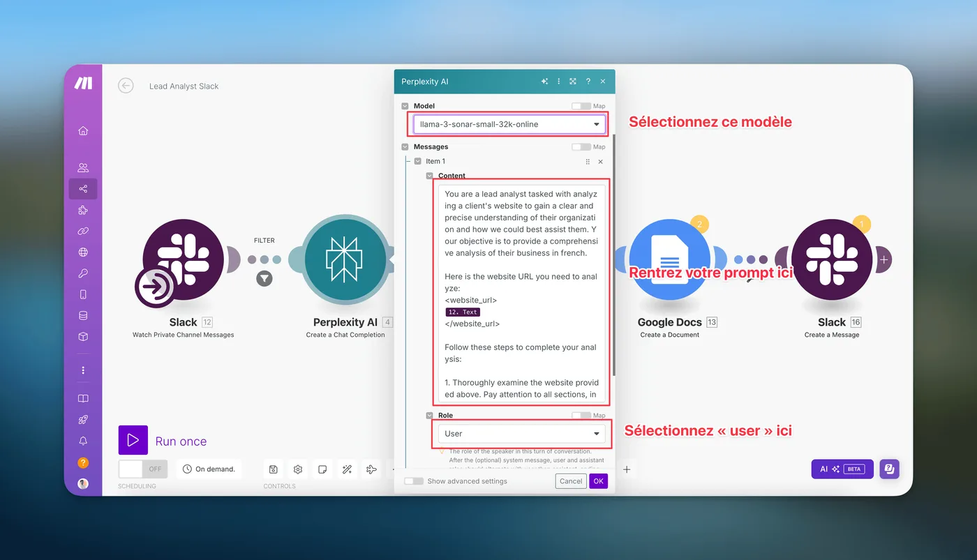977x560 pixels.
Task: Toggle Show advanced settings switch
Action: click(414, 481)
